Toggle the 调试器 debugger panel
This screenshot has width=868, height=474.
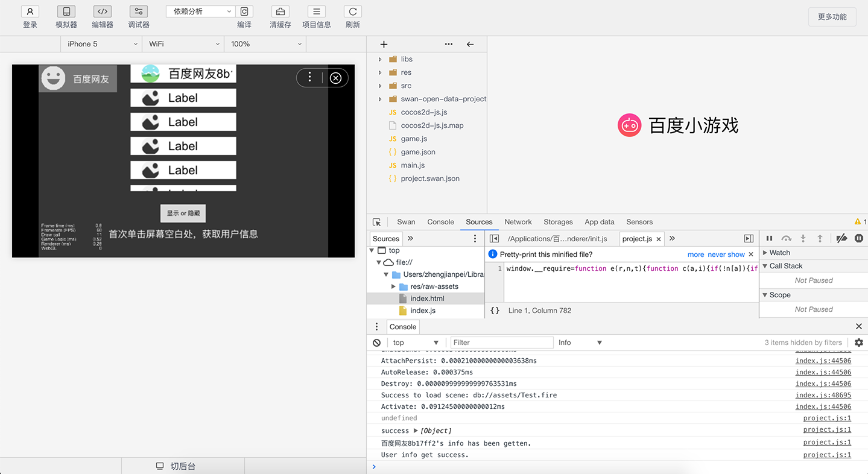point(139,11)
